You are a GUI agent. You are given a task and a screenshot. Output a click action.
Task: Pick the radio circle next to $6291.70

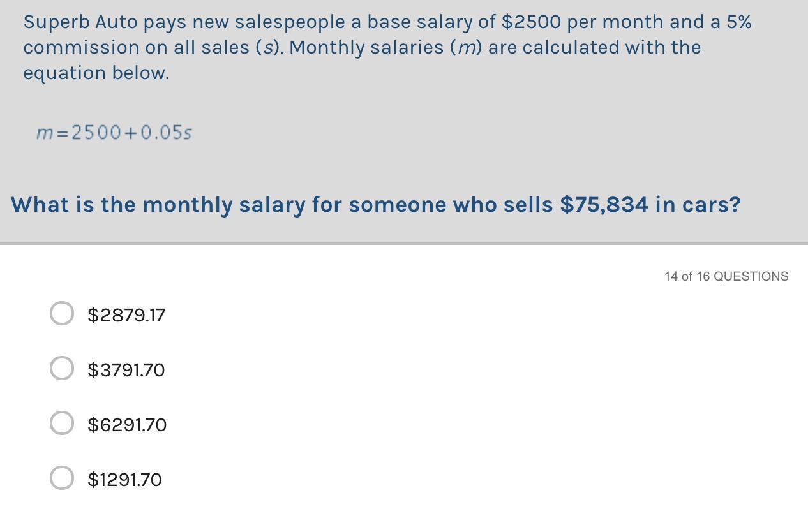pos(62,423)
